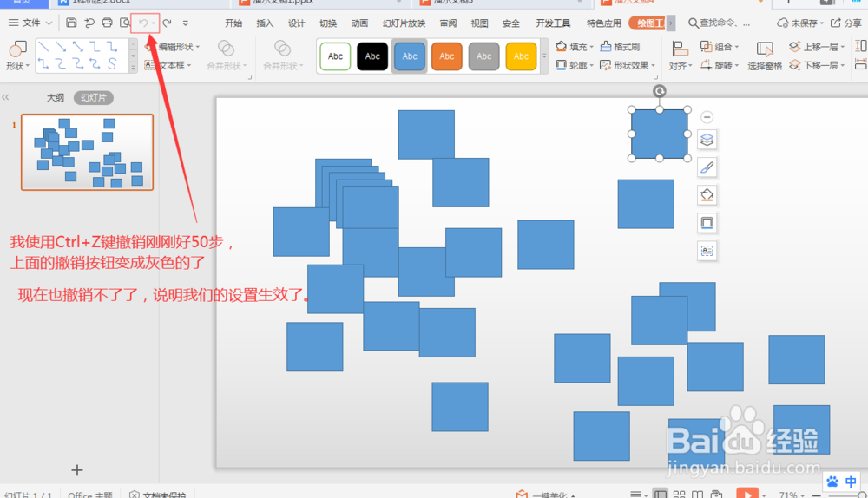This screenshot has height=498, width=868.
Task: Switch the side panel to 幻灯片 view
Action: click(x=94, y=97)
